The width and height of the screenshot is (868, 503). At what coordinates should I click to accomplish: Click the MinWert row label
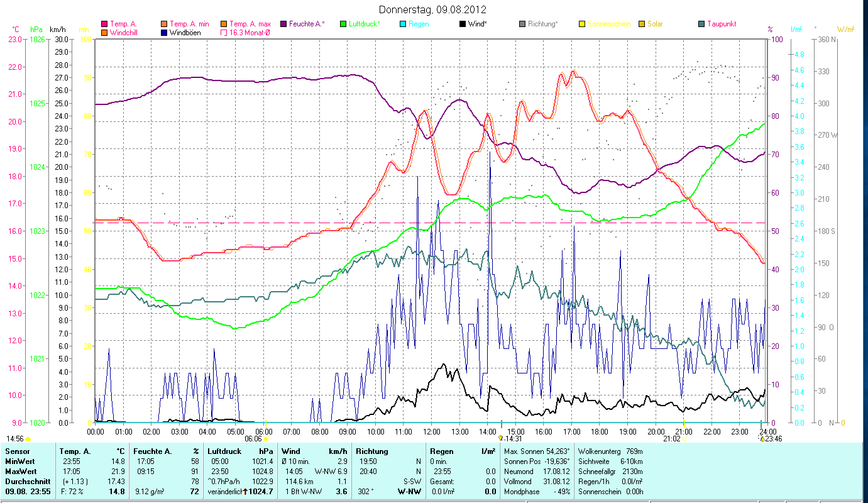(x=20, y=461)
